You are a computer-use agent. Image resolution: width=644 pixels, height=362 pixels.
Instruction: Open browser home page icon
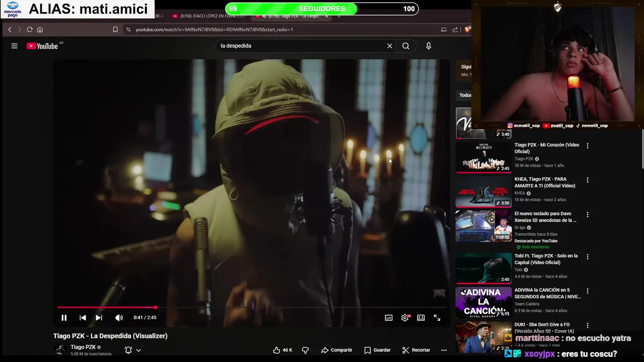click(x=40, y=30)
